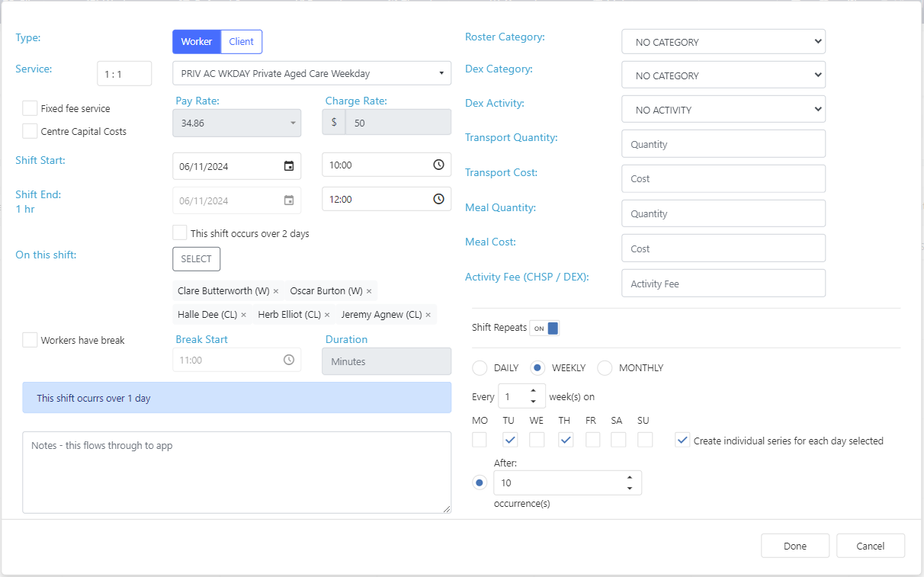Image resolution: width=924 pixels, height=577 pixels.
Task: Decrease the occurrences count stepper
Action: click(x=629, y=488)
